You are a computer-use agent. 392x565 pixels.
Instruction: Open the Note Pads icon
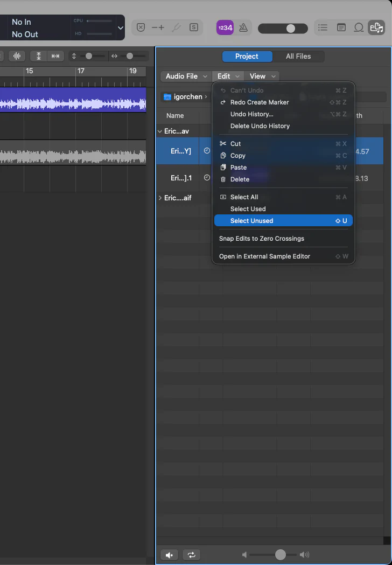coord(341,28)
